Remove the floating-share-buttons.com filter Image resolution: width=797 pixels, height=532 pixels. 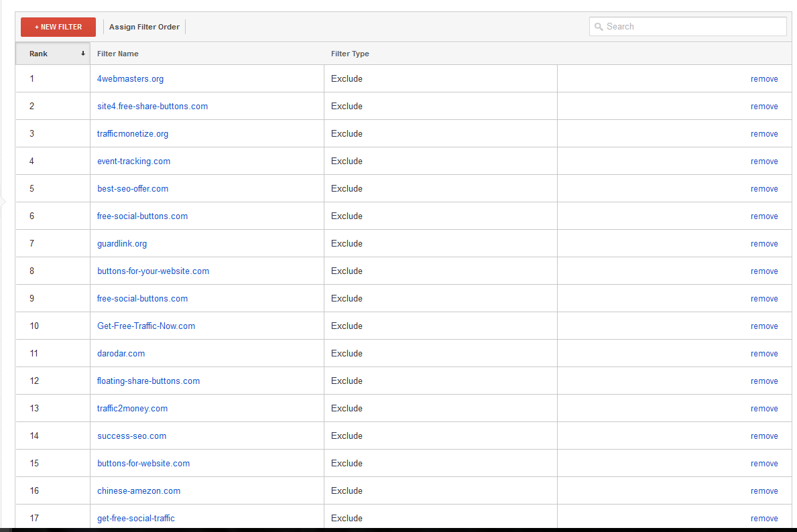coord(764,381)
